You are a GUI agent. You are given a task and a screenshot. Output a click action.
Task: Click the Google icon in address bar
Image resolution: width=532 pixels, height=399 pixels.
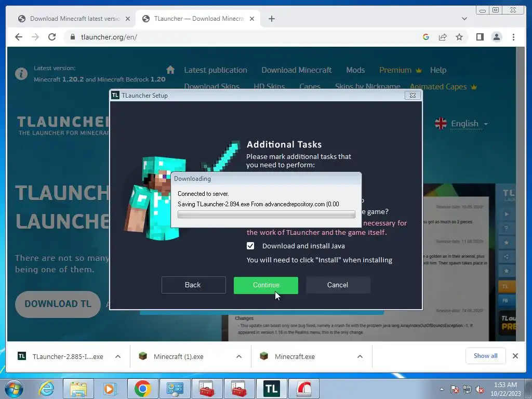pos(426,37)
